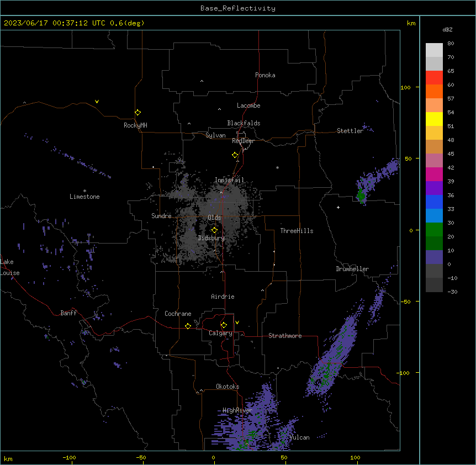Click the Vulcan town label
The width and height of the screenshot is (476, 465).
point(299,437)
